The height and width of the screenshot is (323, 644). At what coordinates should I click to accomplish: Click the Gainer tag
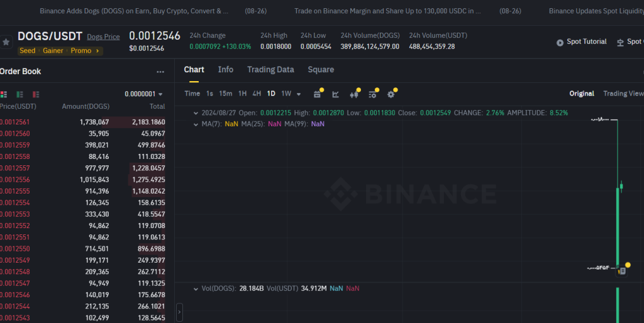point(53,51)
